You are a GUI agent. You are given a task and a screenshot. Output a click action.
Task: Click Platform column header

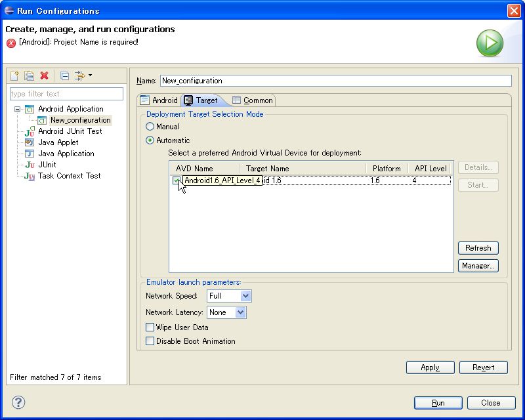pos(387,169)
